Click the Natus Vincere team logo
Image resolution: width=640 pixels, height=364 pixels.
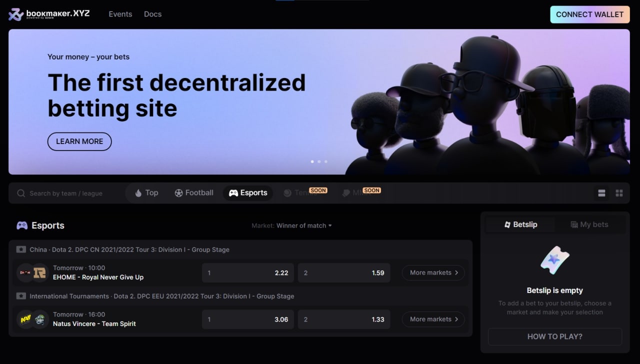pyautogui.click(x=25, y=319)
